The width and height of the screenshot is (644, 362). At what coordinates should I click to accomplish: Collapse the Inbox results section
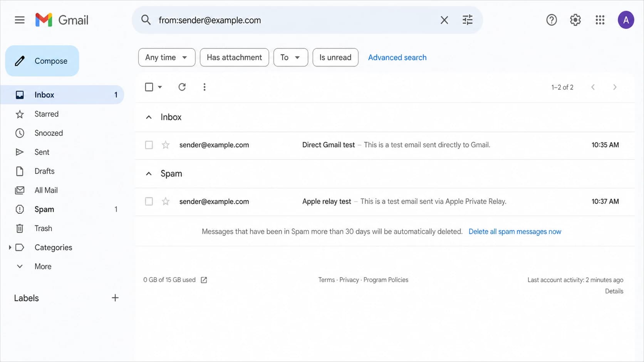click(x=149, y=117)
